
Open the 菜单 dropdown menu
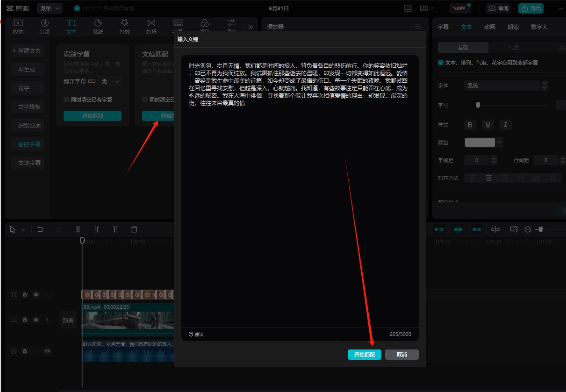[50, 8]
